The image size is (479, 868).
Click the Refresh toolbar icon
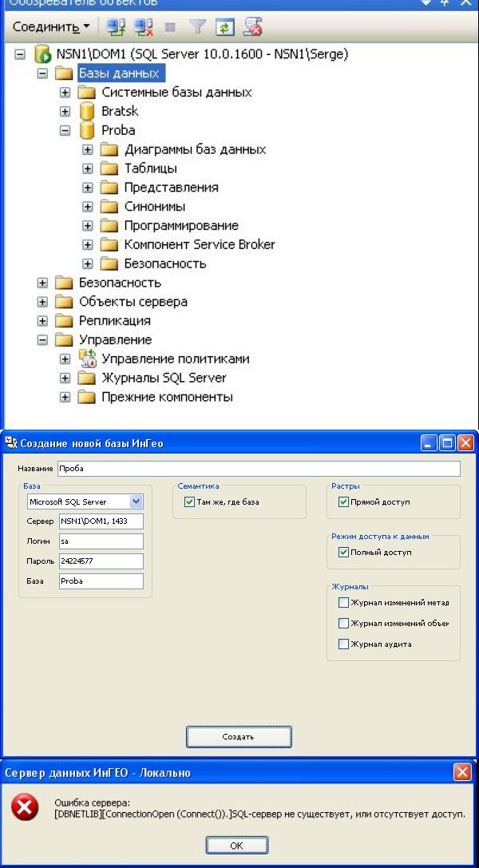224,26
